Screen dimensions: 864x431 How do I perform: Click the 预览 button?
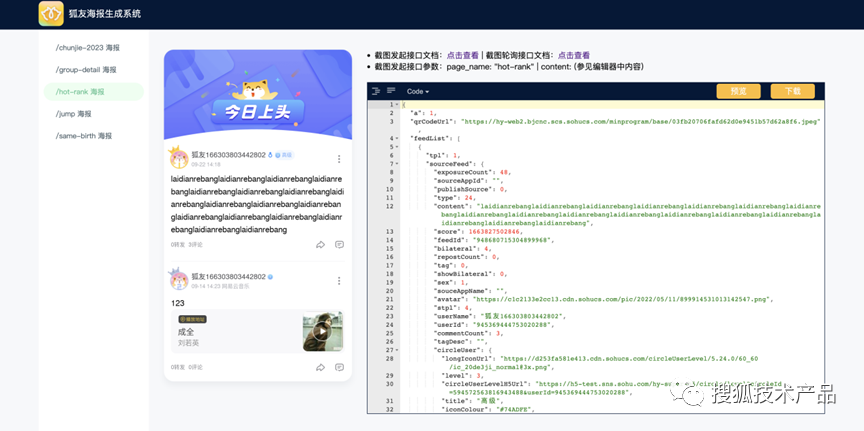pos(738,91)
